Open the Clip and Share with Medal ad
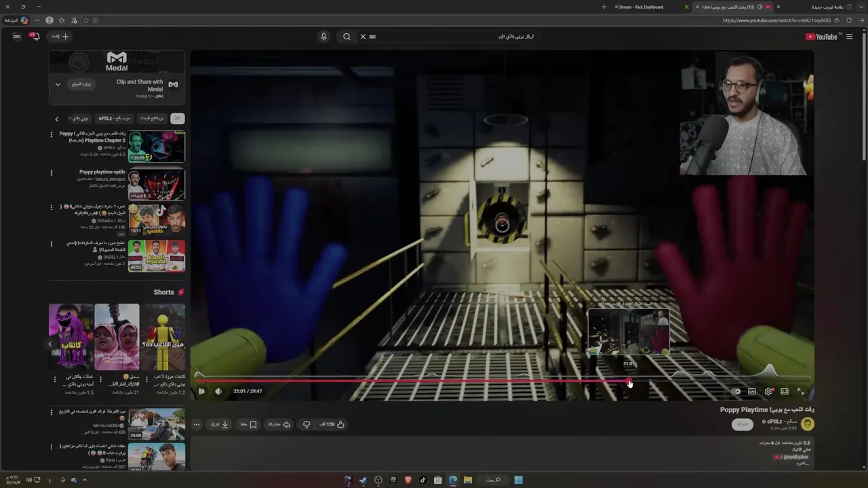Image resolution: width=868 pixels, height=488 pixels. (x=140, y=85)
